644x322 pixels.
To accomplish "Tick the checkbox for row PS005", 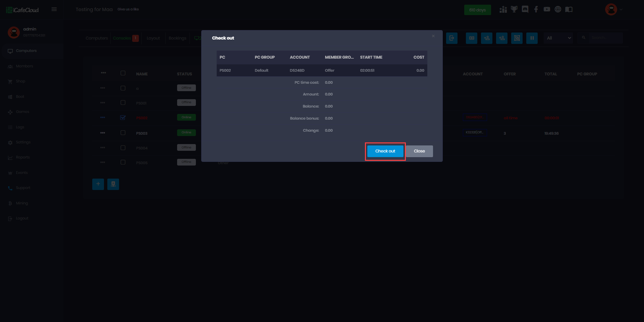I will click(x=123, y=162).
